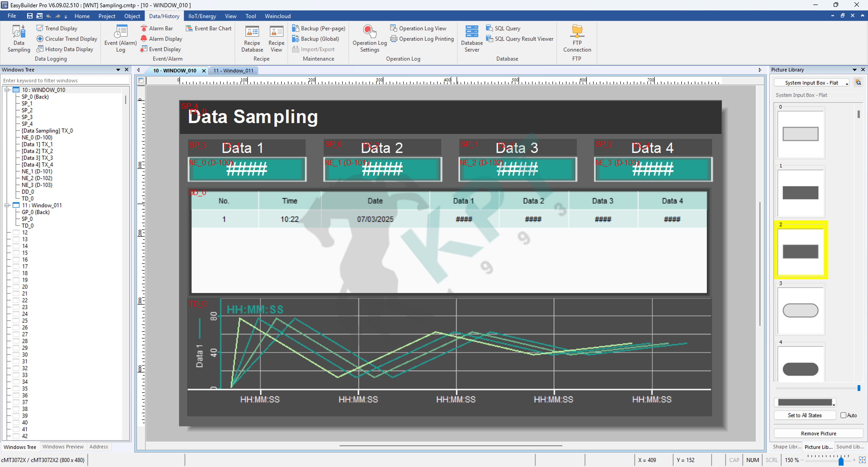
Task: Insert a History Data Display
Action: pyautogui.click(x=65, y=49)
